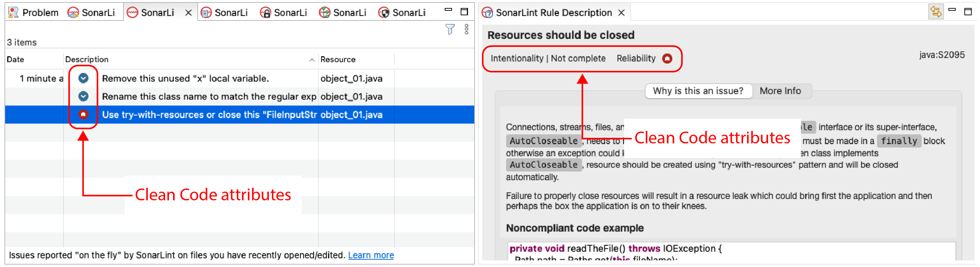Select issue 'Remove this unused "x" local variable.'

pos(185,78)
